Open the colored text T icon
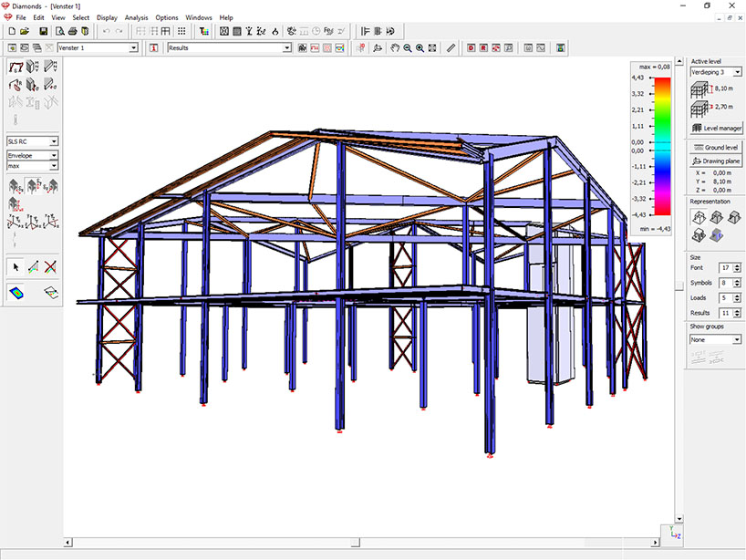Image resolution: width=746 pixels, height=560 pixels. tap(204, 31)
